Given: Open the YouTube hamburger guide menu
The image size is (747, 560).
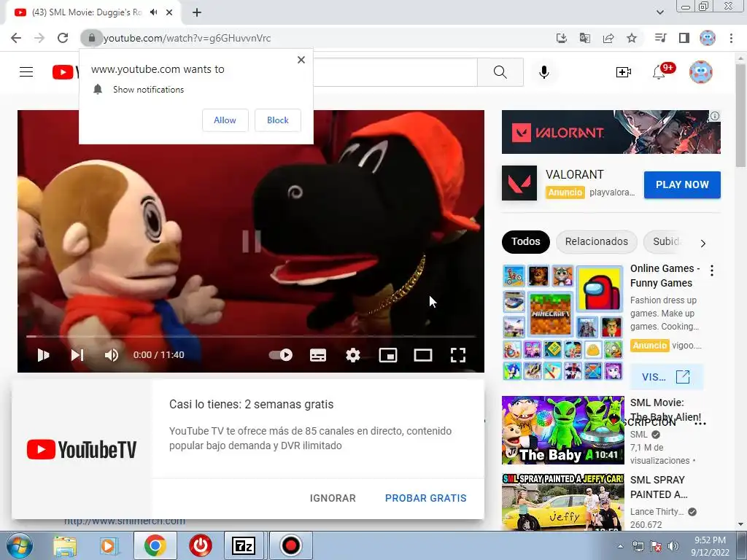Looking at the screenshot, I should [26, 72].
